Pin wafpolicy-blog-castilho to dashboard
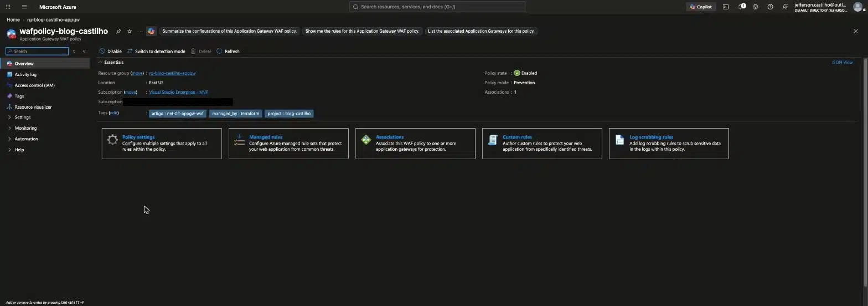 coord(118,31)
